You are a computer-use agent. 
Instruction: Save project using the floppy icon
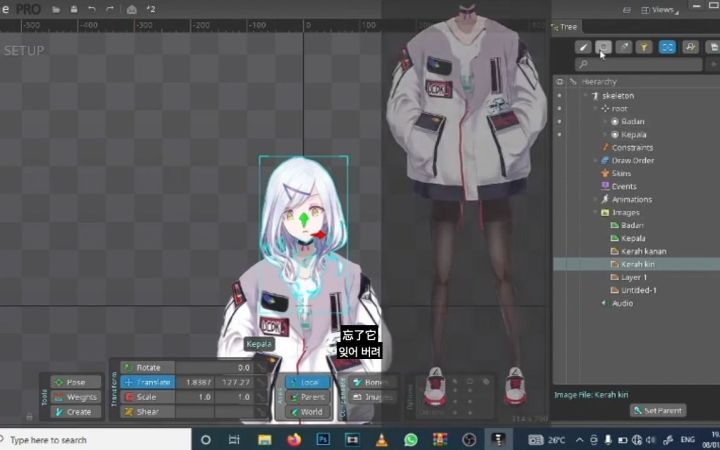pos(73,9)
